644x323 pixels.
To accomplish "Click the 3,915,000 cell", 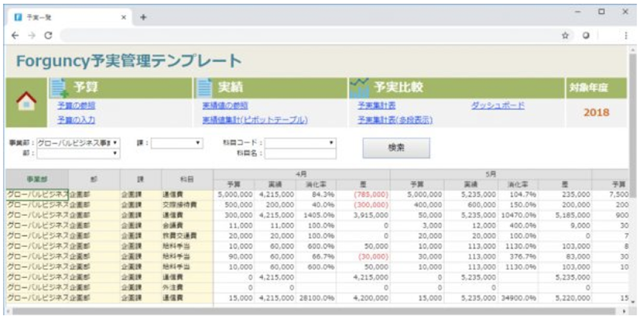I will [x=363, y=215].
